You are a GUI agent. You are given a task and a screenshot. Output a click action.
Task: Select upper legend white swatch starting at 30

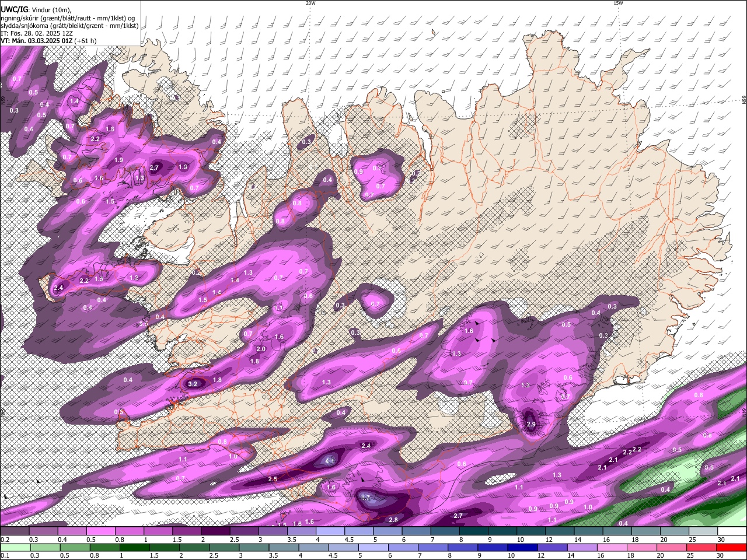[x=732, y=531]
